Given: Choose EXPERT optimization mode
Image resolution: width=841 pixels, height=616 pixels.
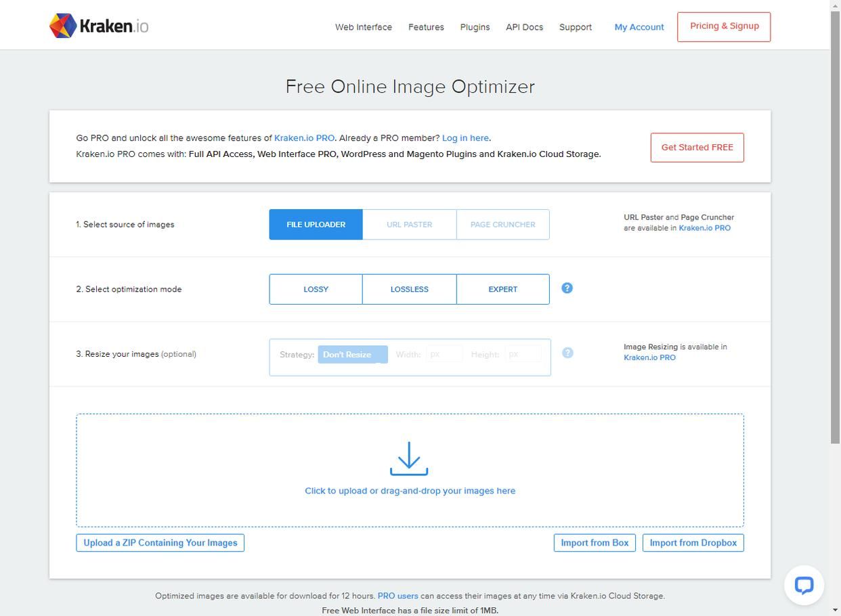Looking at the screenshot, I should [x=503, y=289].
